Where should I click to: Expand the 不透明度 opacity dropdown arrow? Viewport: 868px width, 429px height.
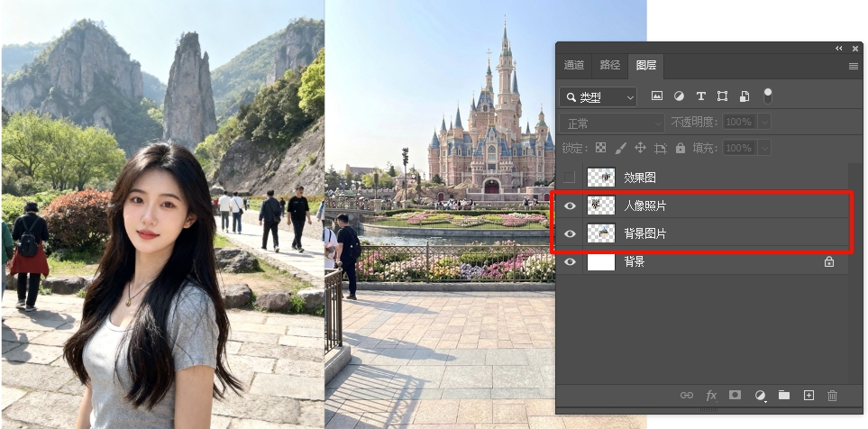pos(764,122)
